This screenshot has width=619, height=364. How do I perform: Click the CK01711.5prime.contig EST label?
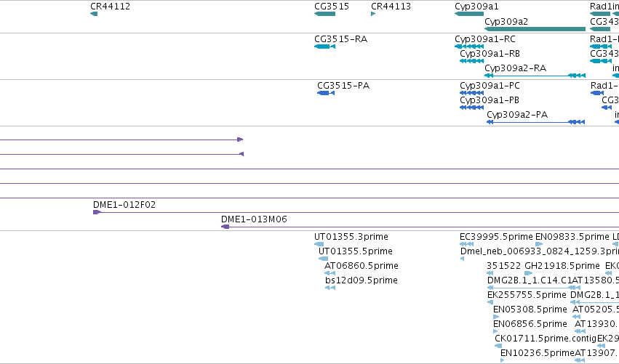pos(546,339)
